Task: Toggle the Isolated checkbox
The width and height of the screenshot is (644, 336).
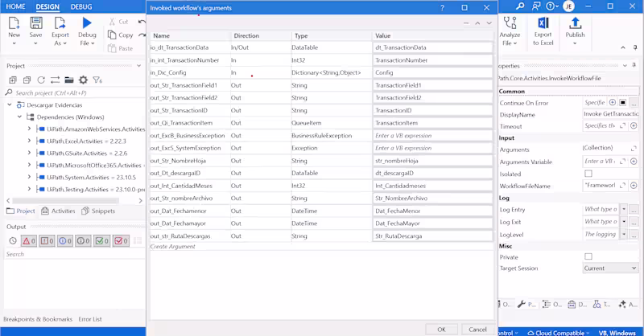Action: [x=588, y=174]
